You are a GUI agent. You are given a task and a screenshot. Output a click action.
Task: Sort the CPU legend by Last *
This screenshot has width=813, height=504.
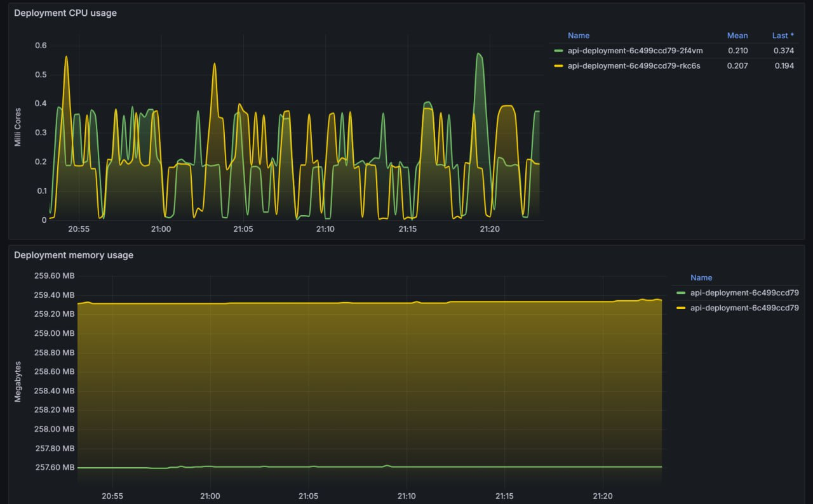point(783,36)
